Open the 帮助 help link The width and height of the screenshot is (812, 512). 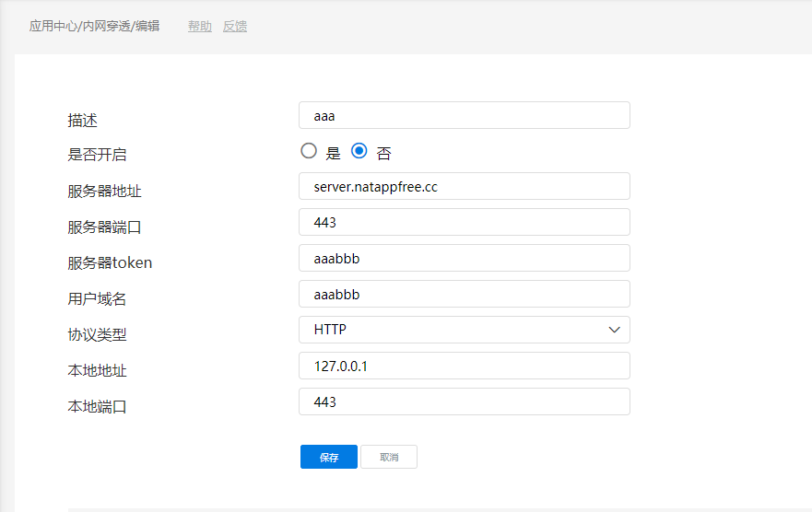199,26
